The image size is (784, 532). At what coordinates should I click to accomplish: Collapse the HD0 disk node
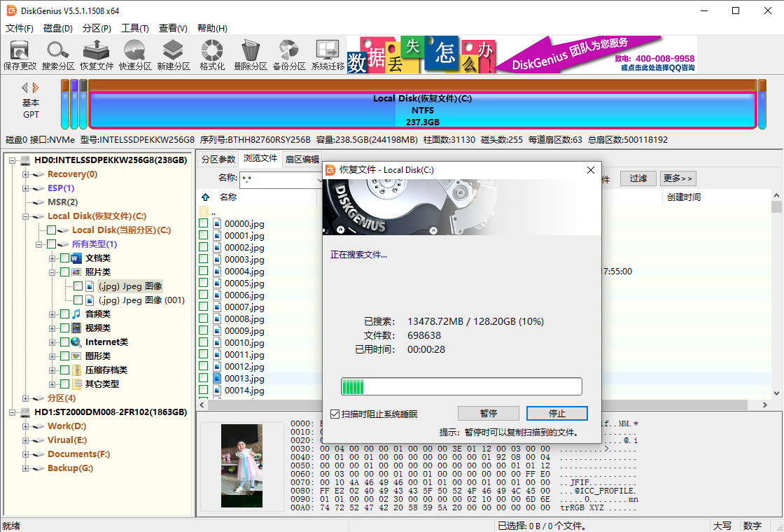click(13, 160)
